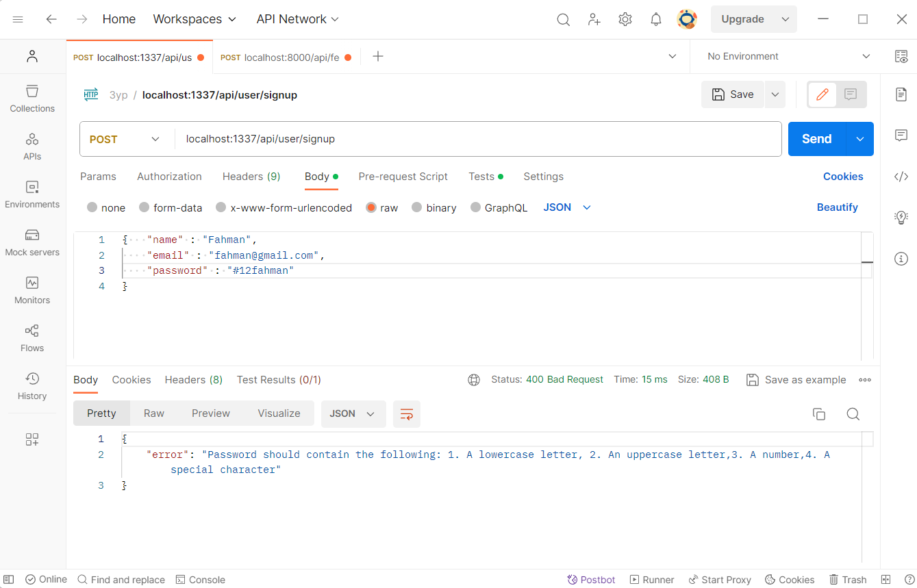Screen dimensions: 917x588
Task: Open Mock servers in the sidebar
Action: click(32, 242)
